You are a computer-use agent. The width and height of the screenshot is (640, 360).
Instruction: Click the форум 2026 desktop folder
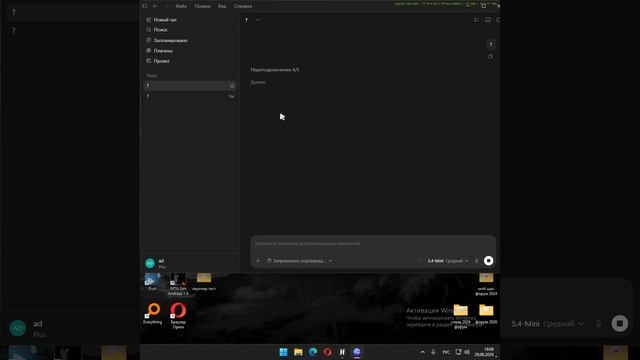(486, 314)
